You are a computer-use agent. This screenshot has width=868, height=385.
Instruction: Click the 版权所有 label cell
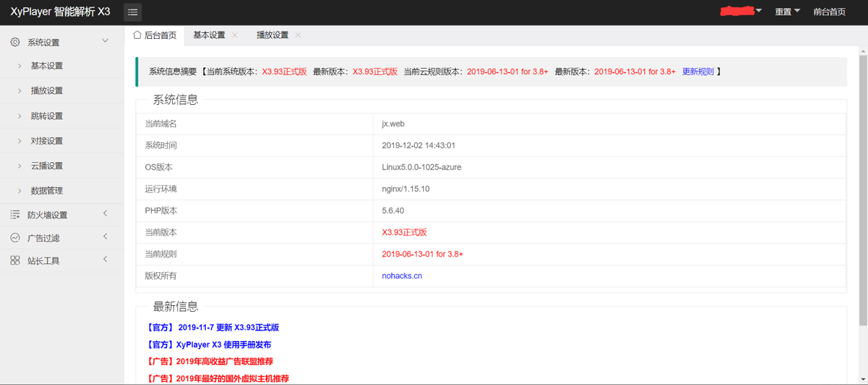[254, 275]
